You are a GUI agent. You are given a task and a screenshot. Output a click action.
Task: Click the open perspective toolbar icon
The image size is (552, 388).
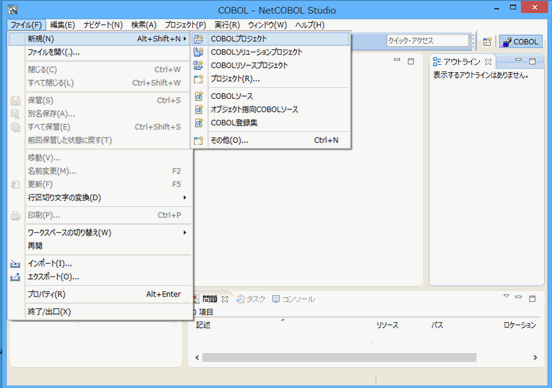point(487,42)
